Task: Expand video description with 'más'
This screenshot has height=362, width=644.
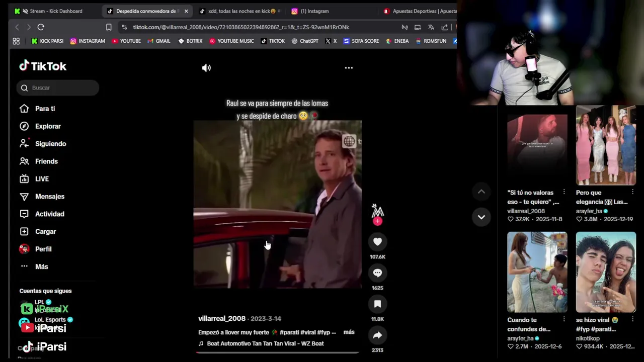Action: (x=349, y=332)
